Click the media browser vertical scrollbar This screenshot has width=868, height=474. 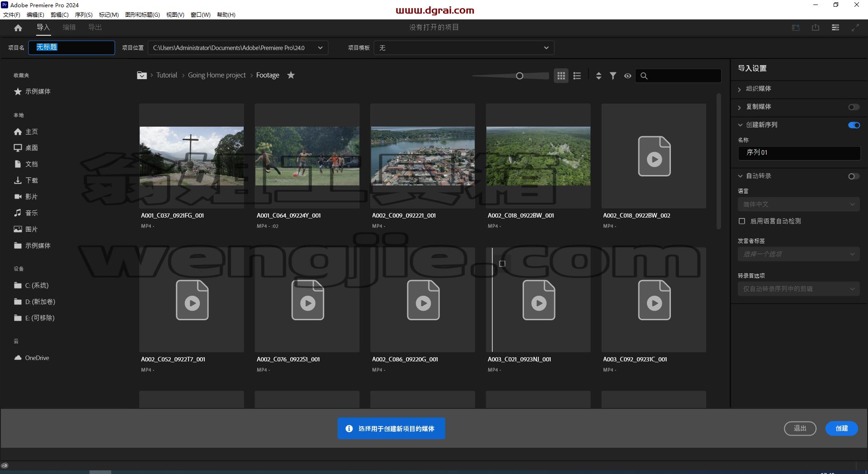coord(718,161)
